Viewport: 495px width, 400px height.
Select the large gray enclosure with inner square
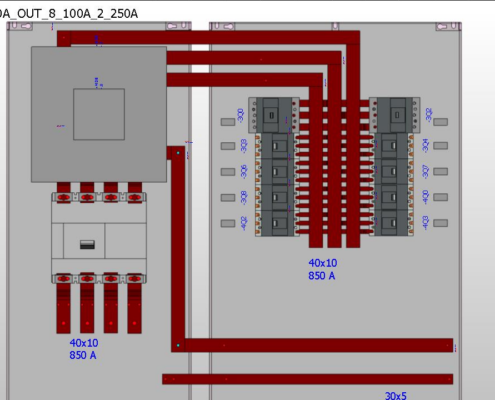tap(99, 114)
